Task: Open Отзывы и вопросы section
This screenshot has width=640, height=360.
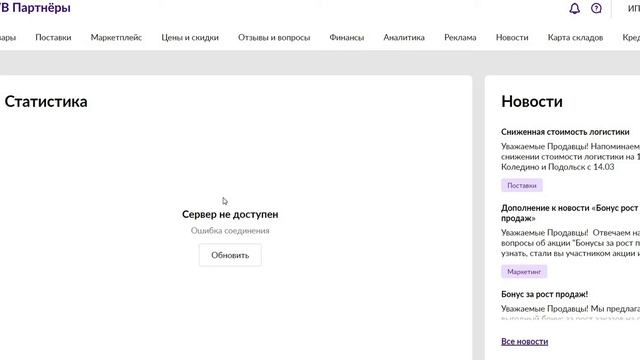Action: (x=274, y=37)
